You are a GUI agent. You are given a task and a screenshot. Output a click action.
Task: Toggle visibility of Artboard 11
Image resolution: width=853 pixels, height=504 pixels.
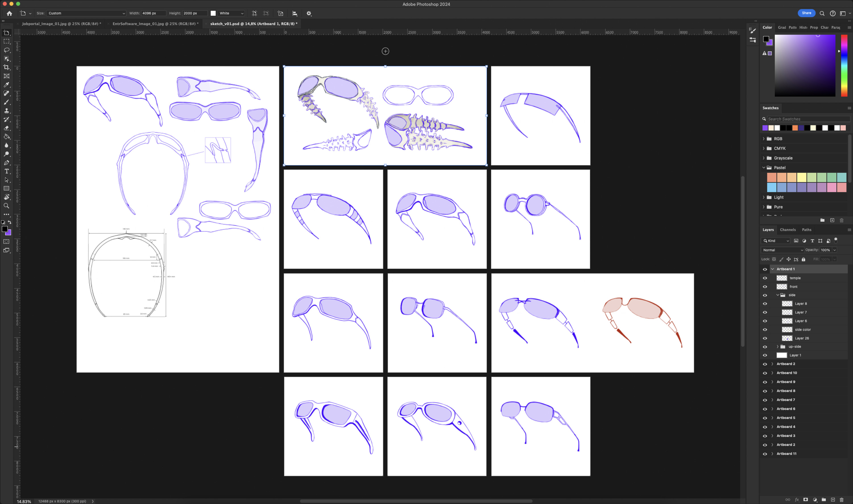765,454
